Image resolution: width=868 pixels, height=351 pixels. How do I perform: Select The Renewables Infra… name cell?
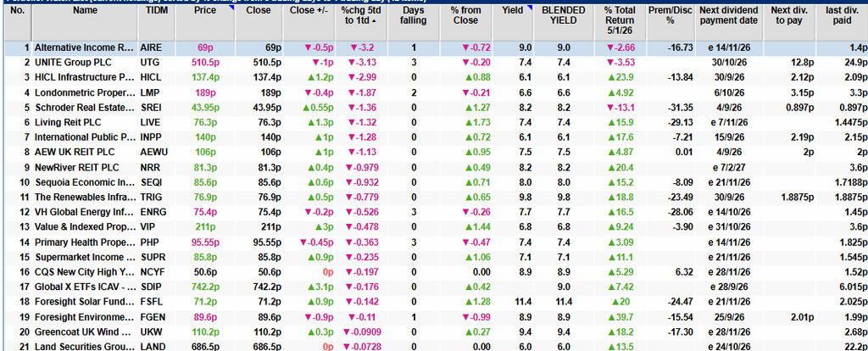(84, 197)
